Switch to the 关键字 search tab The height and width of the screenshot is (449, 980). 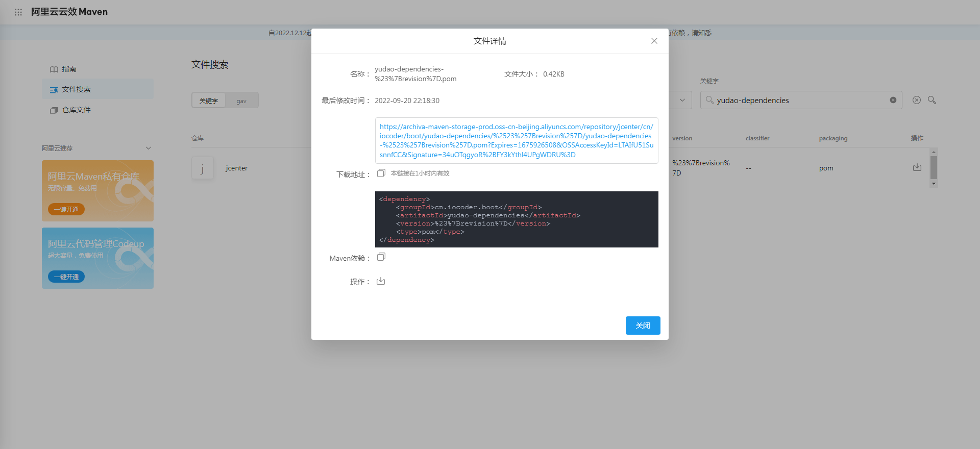pos(209,101)
